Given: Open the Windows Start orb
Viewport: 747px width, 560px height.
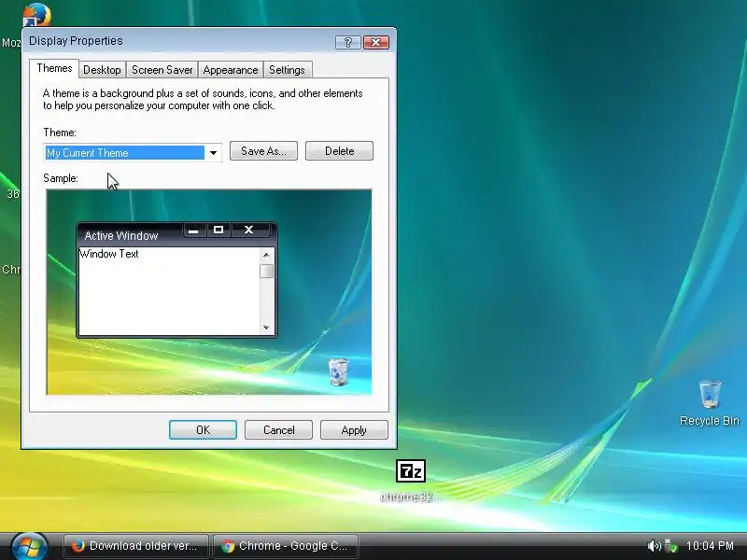Looking at the screenshot, I should coord(30,546).
